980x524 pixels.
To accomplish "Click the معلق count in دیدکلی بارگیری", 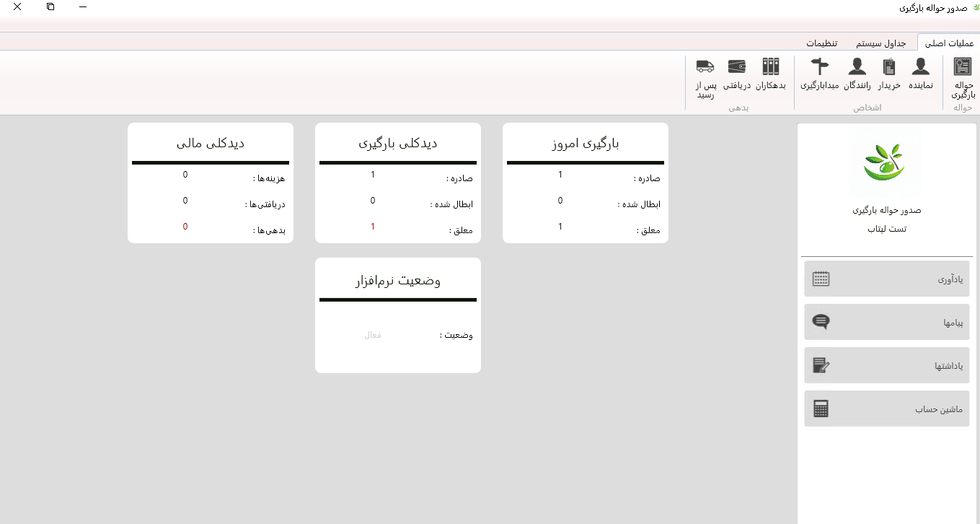I will click(373, 227).
